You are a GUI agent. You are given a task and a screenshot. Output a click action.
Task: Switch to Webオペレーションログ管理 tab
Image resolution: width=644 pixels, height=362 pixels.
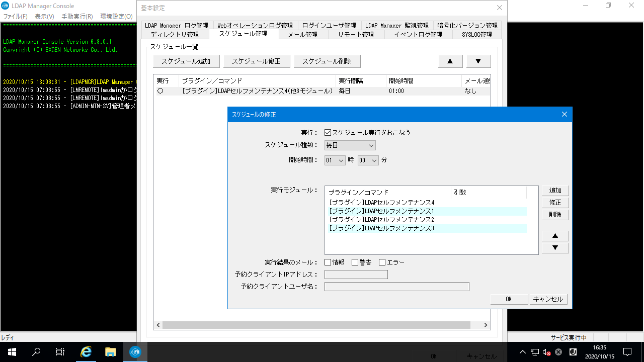(255, 25)
